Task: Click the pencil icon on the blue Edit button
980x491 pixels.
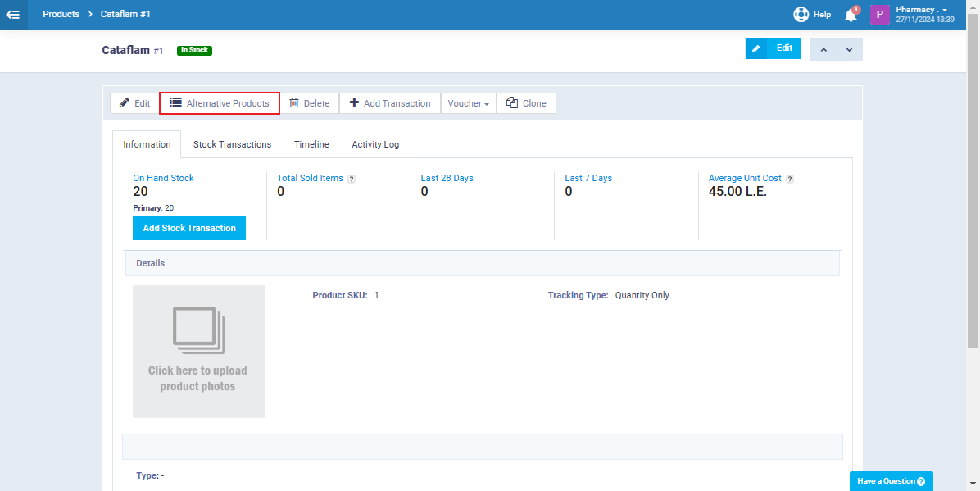Action: 756,48
